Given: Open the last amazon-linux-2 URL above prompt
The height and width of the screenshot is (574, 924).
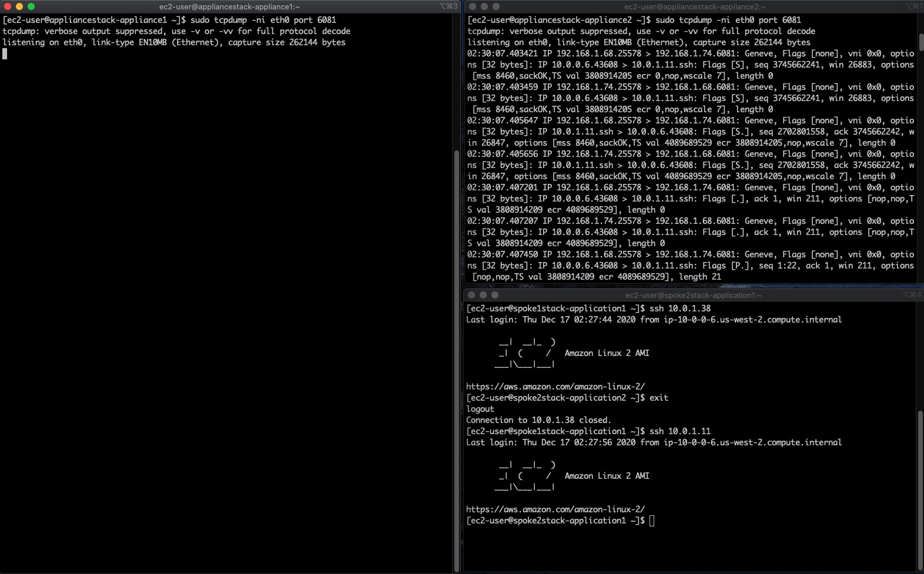Looking at the screenshot, I should pyautogui.click(x=555, y=509).
